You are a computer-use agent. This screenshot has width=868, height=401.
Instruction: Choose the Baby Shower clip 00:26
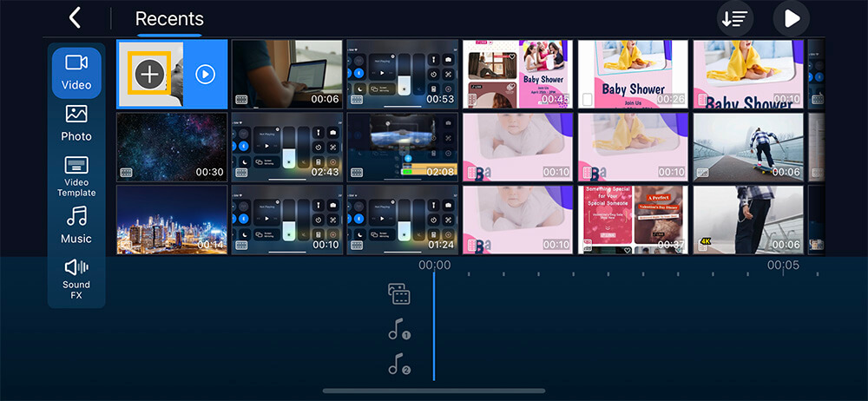(634, 74)
